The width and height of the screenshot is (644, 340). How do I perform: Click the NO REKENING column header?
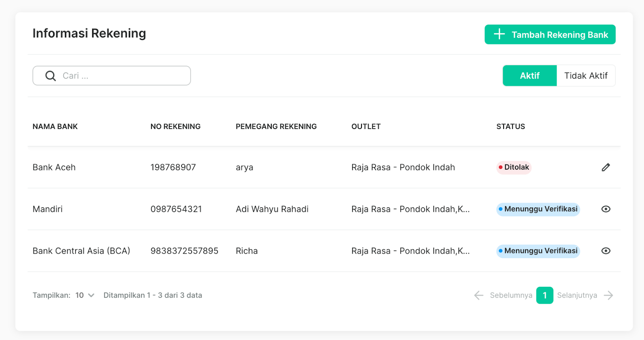pyautogui.click(x=175, y=126)
